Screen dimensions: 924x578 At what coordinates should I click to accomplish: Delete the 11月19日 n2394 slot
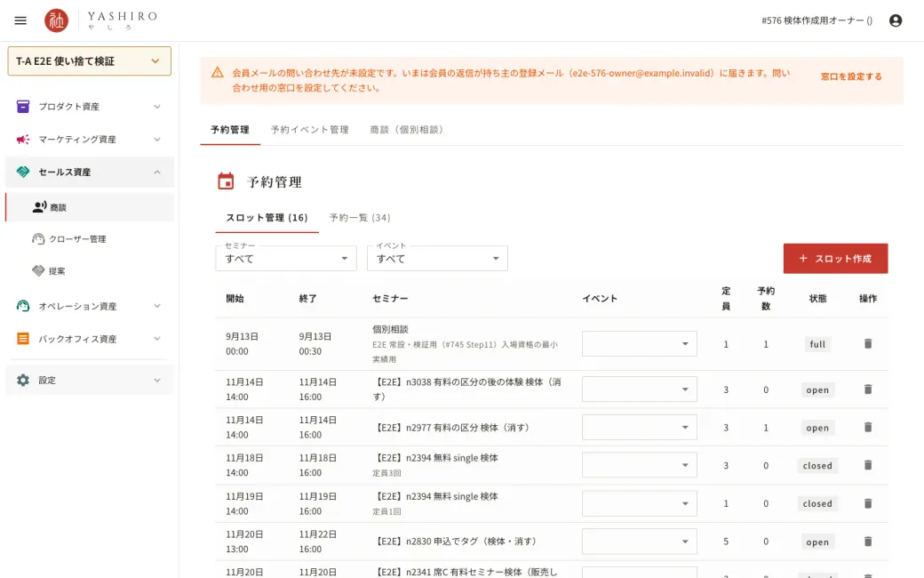tap(867, 503)
